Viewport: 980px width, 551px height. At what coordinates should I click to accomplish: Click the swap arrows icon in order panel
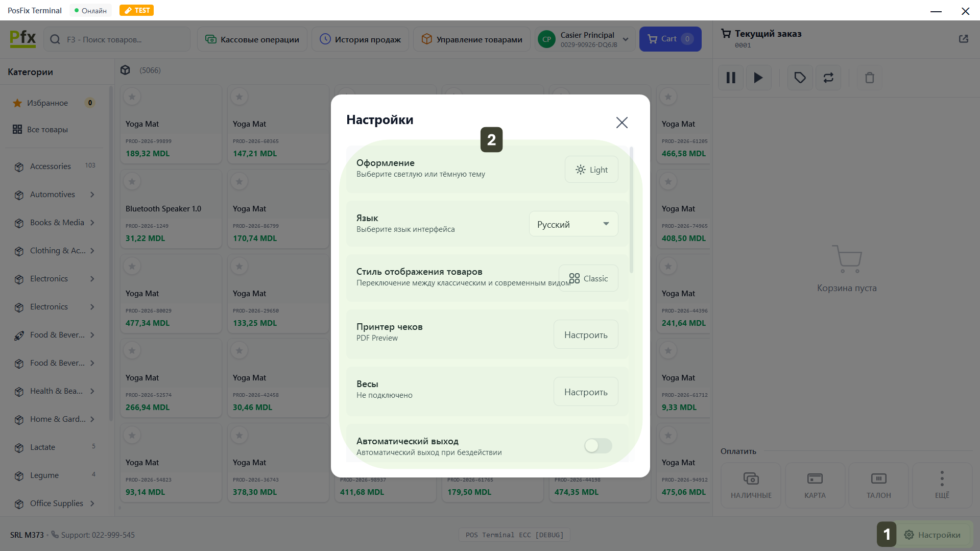[828, 78]
